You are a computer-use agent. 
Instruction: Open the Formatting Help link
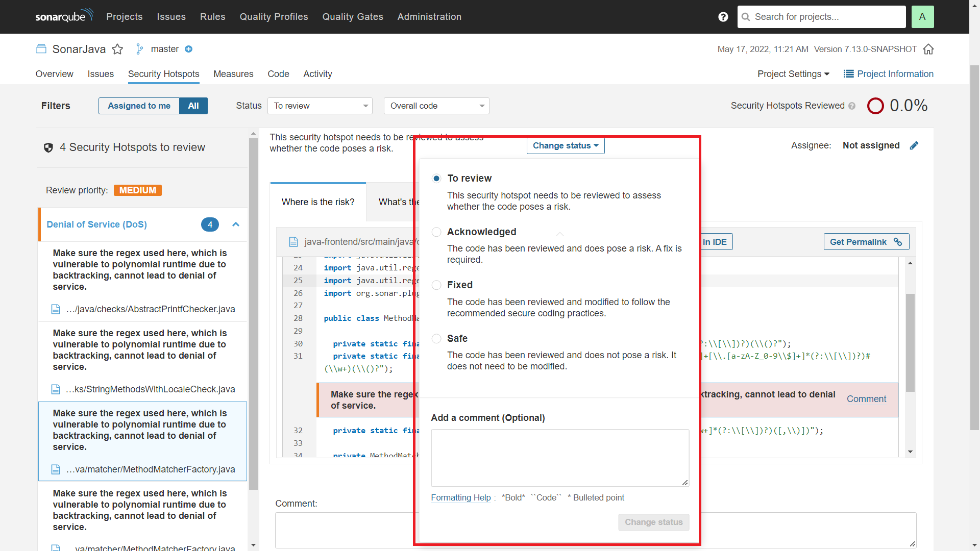pyautogui.click(x=461, y=498)
